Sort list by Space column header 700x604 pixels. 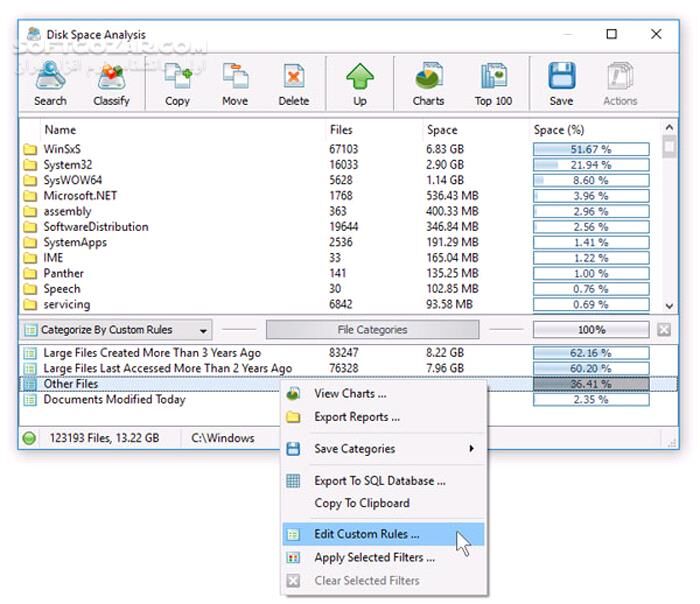[442, 130]
